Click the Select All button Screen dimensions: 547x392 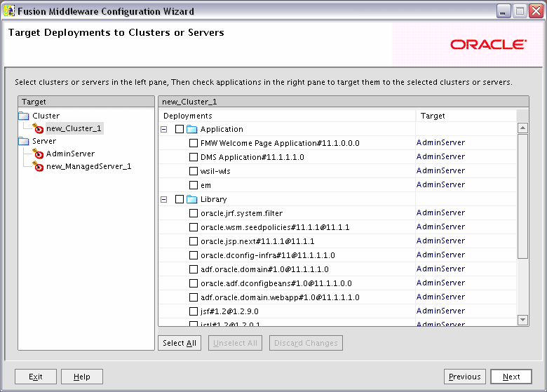[180, 343]
